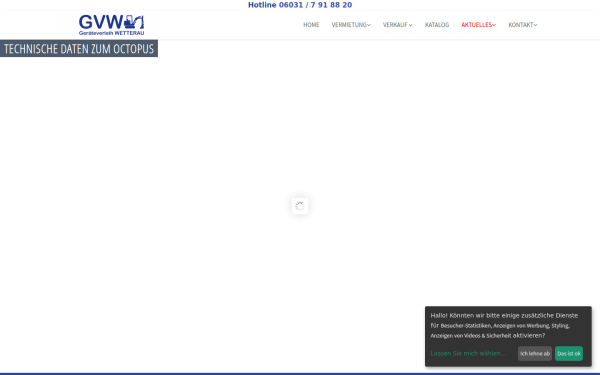Image resolution: width=600 pixels, height=375 pixels.
Task: Accept cookies with 'Das ist ok'
Action: point(569,354)
